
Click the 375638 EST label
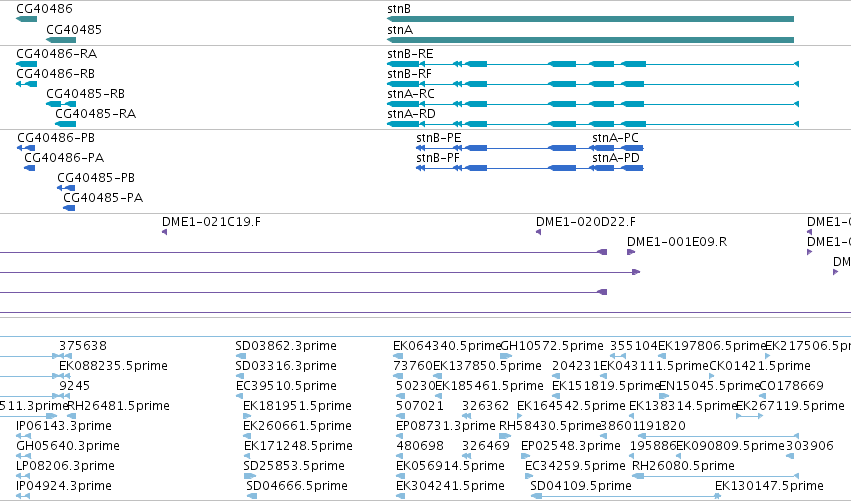[x=83, y=346]
